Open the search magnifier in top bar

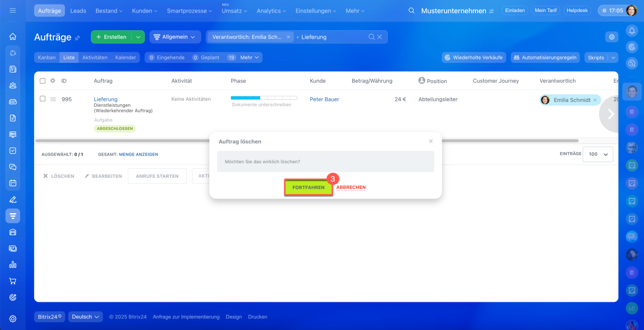pos(412,11)
